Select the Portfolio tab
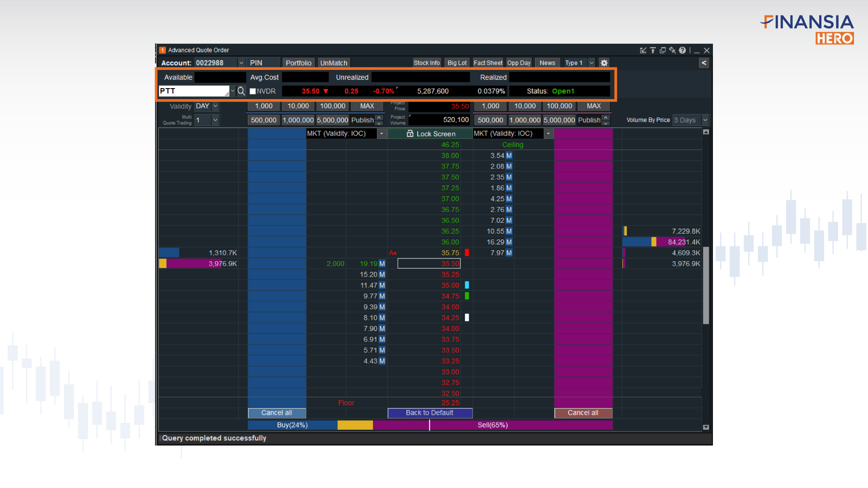Screen dimensions: 868x488 point(299,62)
